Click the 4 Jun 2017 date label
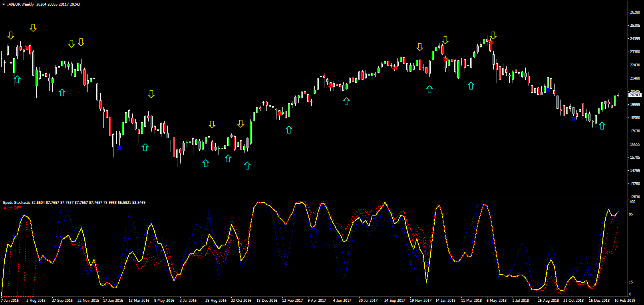 pos(342,301)
